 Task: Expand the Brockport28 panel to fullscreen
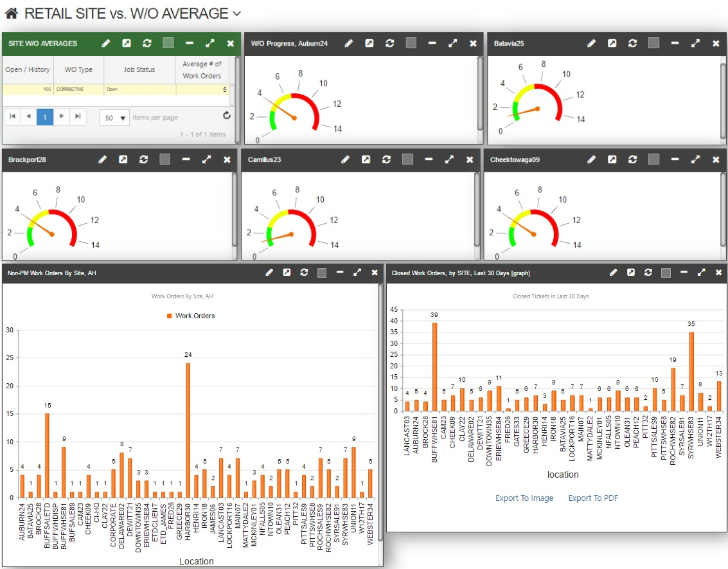tap(207, 159)
